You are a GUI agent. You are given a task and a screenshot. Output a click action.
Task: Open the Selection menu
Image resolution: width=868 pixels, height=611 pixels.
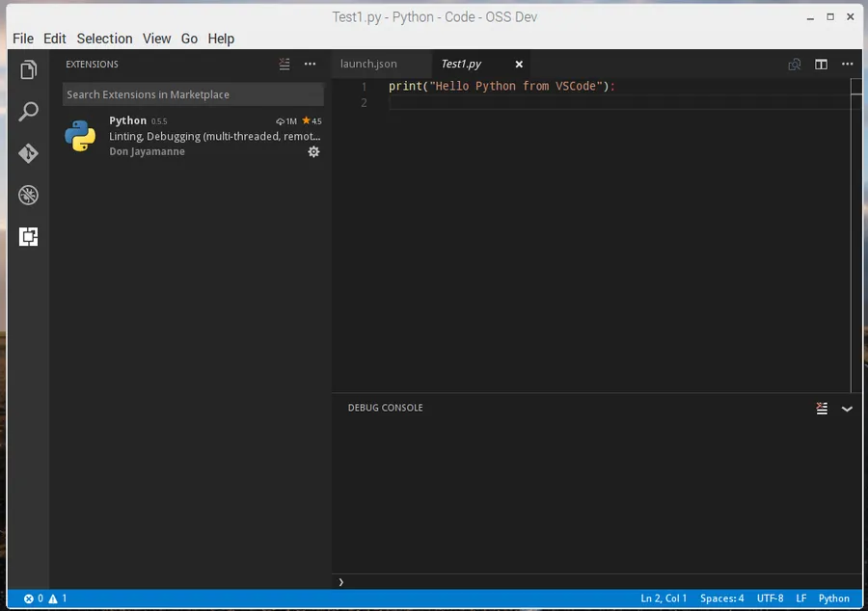[104, 39]
